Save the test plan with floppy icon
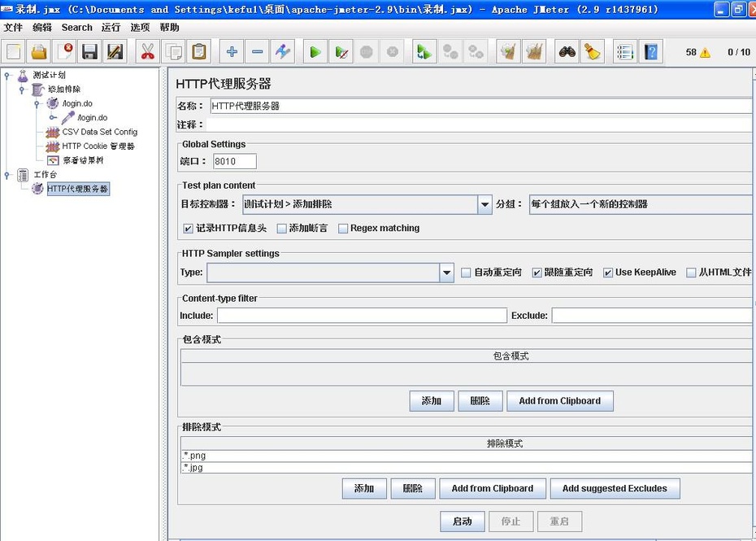 pyautogui.click(x=89, y=51)
